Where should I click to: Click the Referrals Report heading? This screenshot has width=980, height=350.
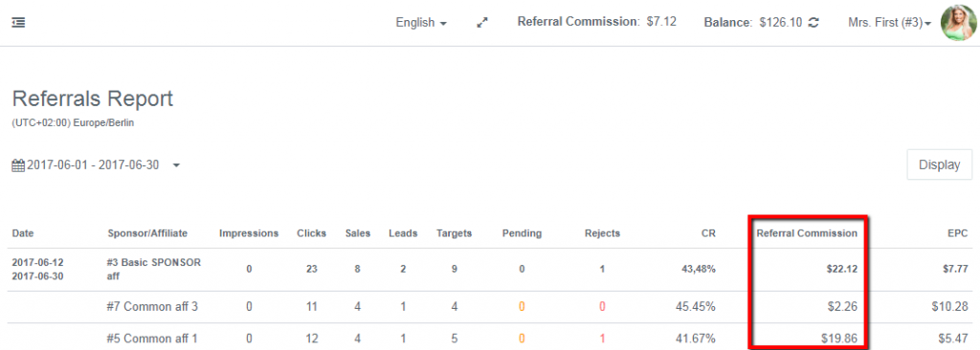(93, 98)
